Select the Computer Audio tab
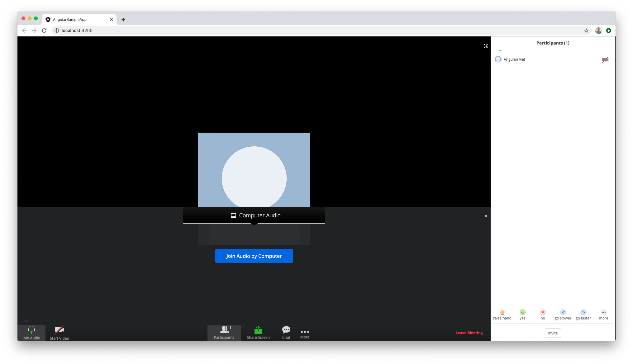 click(x=254, y=215)
